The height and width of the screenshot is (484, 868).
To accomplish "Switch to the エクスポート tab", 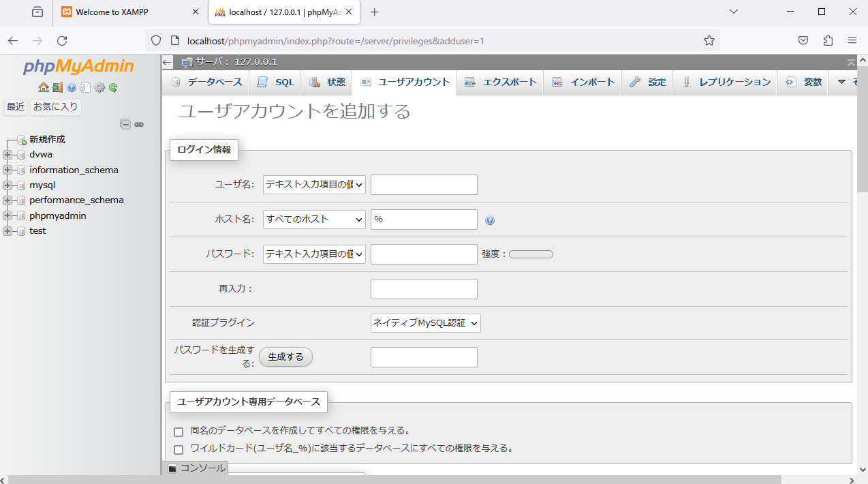I will 501,82.
